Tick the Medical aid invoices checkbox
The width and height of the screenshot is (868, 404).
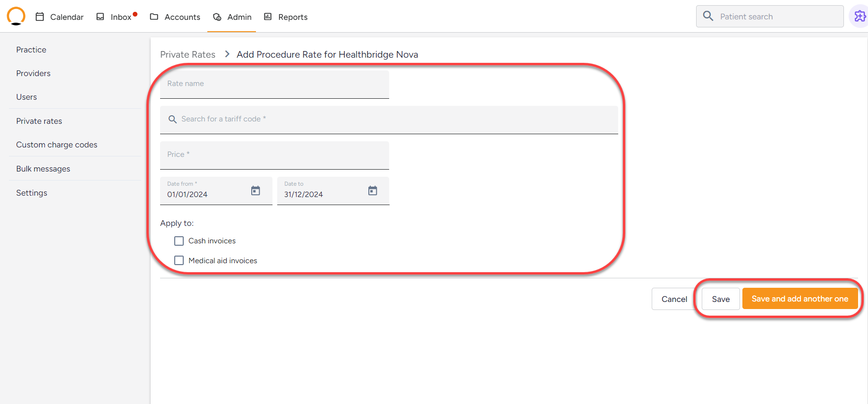click(179, 260)
